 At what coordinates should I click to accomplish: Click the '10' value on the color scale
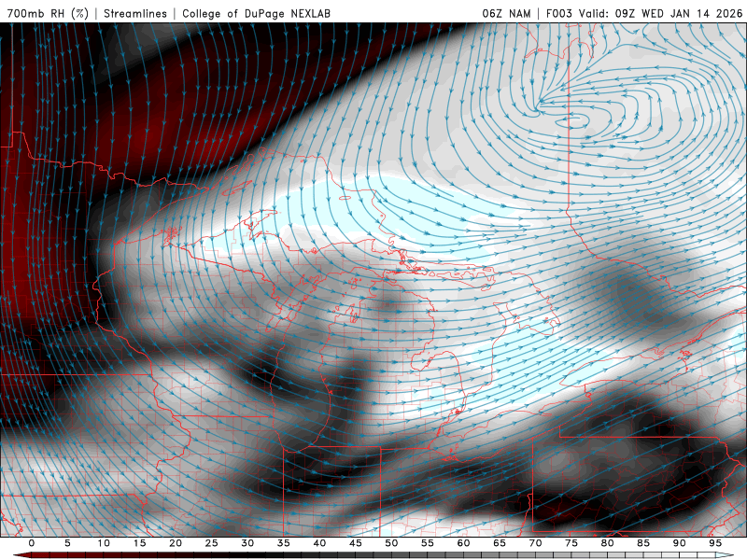[x=104, y=543]
